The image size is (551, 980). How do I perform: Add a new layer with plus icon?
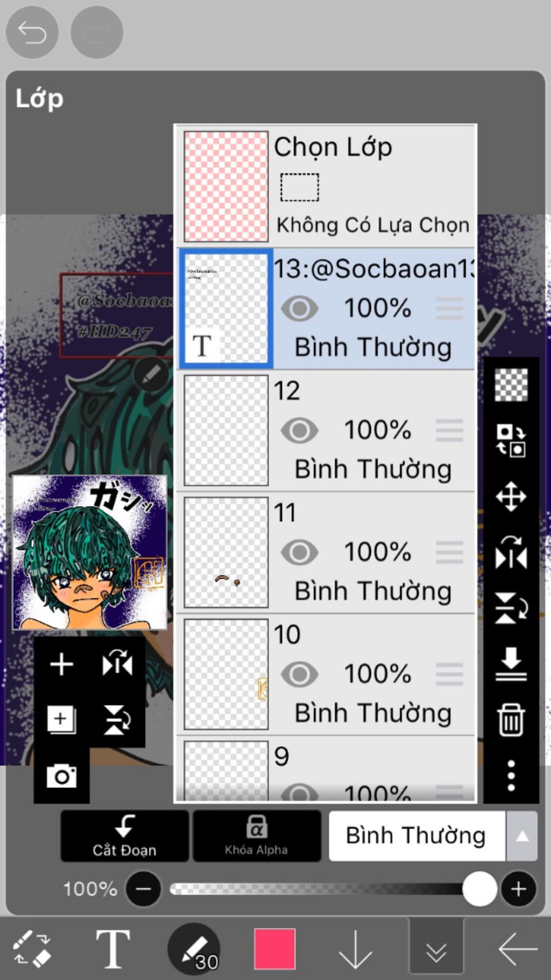(61, 664)
